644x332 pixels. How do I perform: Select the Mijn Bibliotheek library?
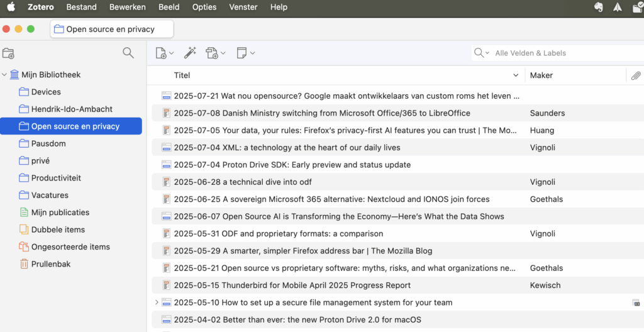(x=51, y=75)
